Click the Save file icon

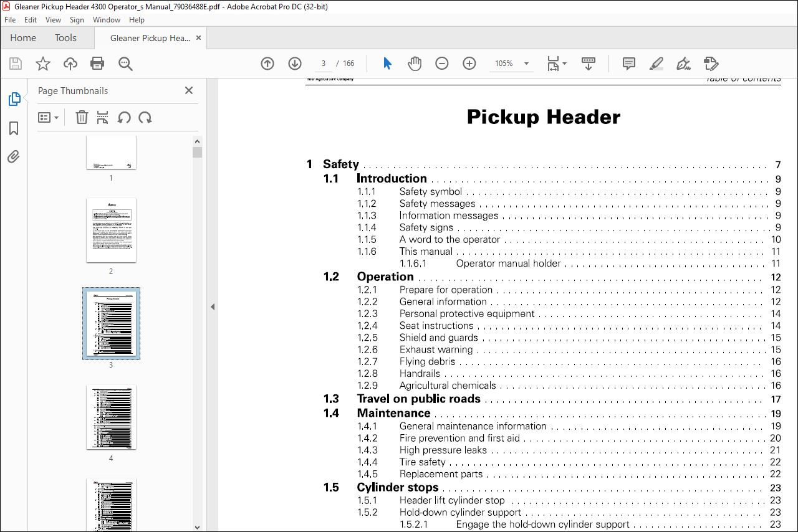point(16,64)
